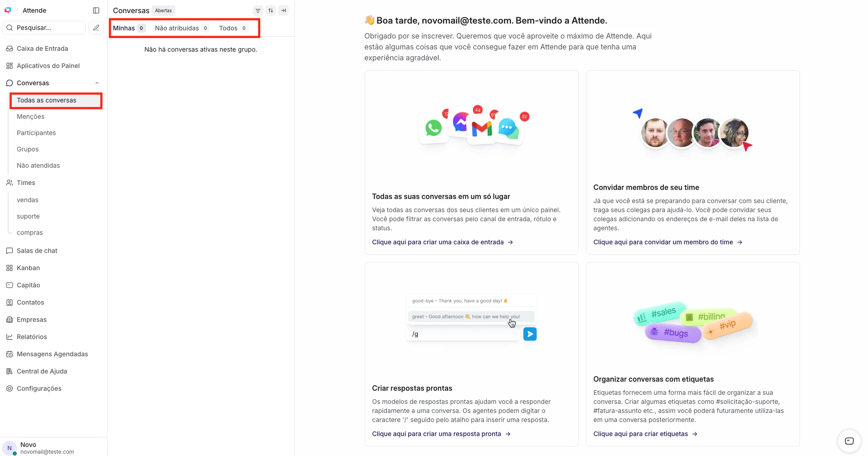Click the Kanban board icon
The width and height of the screenshot is (868, 456).
click(x=10, y=268)
